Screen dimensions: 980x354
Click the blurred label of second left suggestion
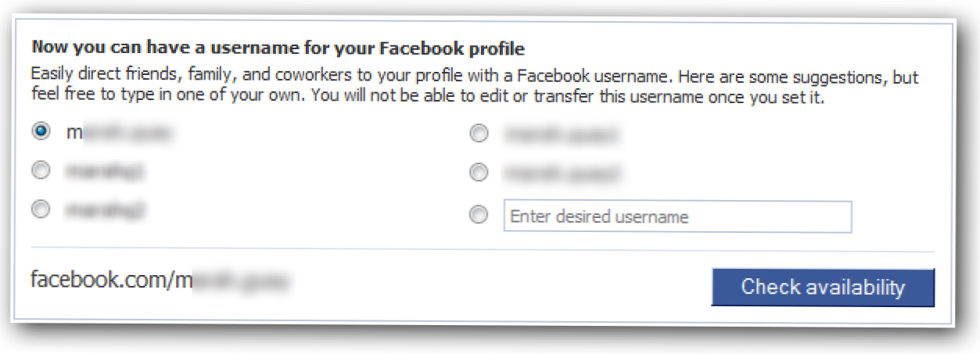point(106,170)
